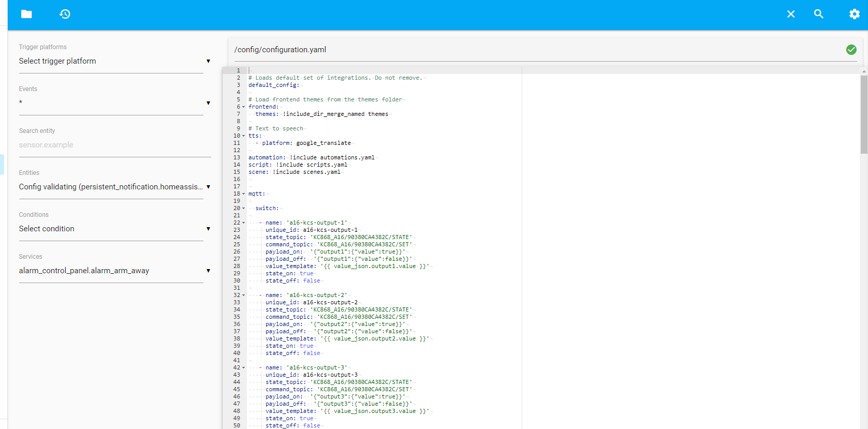Open the recent files history icon
868x429 pixels.
point(65,14)
